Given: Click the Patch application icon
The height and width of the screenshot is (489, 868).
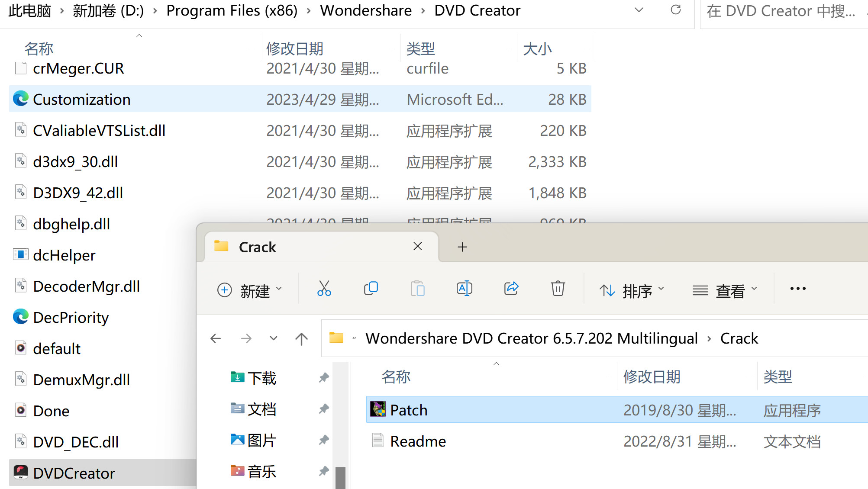Looking at the screenshot, I should (378, 409).
